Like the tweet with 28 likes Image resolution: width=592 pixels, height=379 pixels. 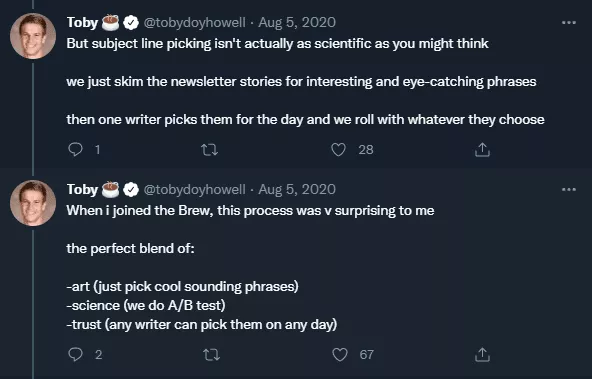point(338,149)
